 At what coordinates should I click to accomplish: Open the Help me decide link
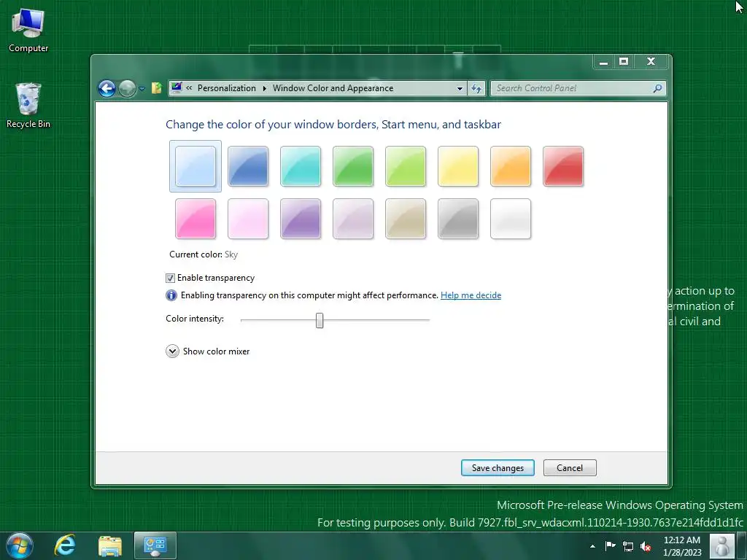click(471, 295)
